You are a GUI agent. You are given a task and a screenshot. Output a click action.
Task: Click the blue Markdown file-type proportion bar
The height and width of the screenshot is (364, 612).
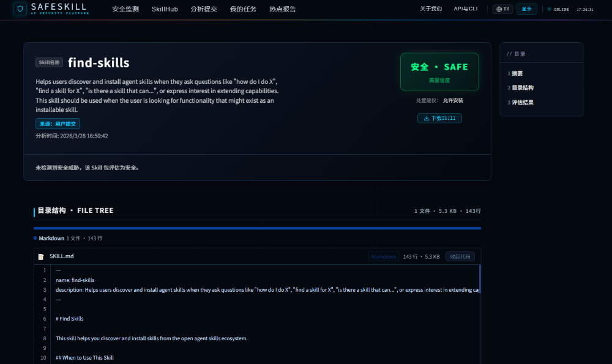point(257,228)
